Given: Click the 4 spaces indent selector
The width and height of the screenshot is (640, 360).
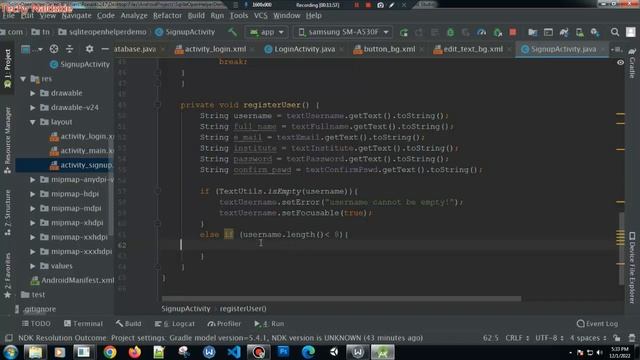Looking at the screenshot, I should [588, 338].
